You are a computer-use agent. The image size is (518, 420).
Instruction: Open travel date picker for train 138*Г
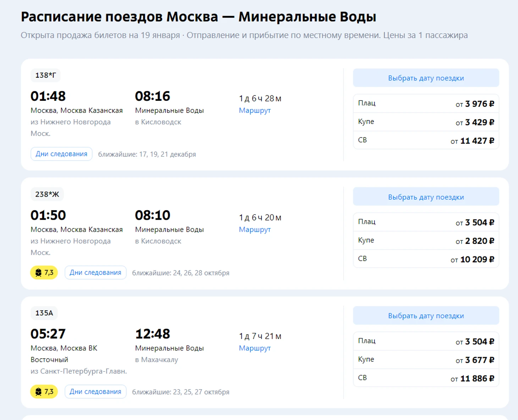425,78
